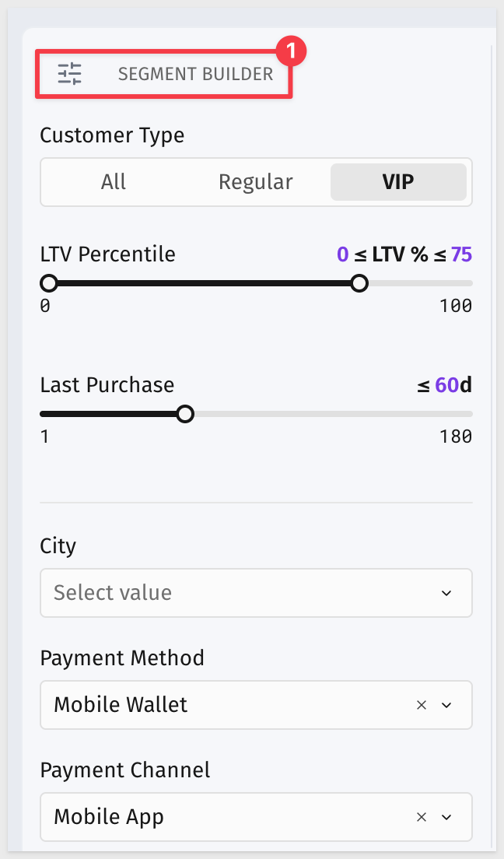Screen dimensions: 504x859
Task: Click the LTV Percentile upper handle
Action: [359, 283]
